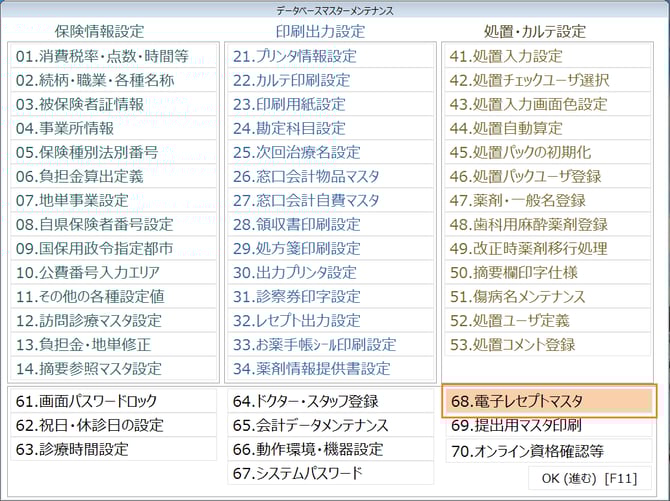Click 26.窓口会計物品マスタ

[x=330, y=176]
